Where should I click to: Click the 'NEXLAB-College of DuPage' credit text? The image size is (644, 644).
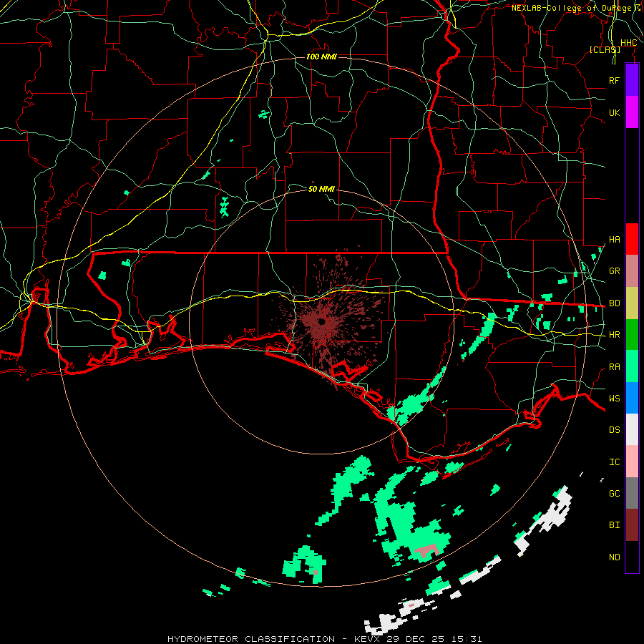pos(571,8)
